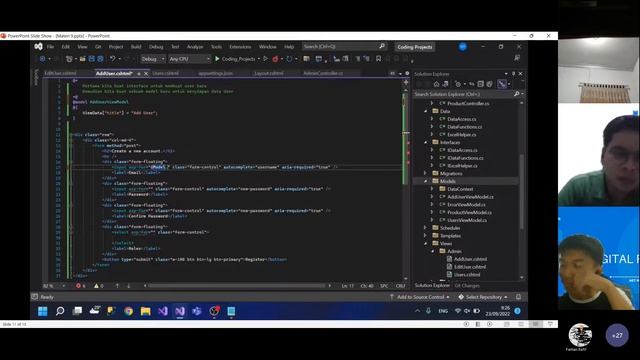The image size is (640, 360).
Task: Click the Windows Start button
Action: click(x=42, y=311)
